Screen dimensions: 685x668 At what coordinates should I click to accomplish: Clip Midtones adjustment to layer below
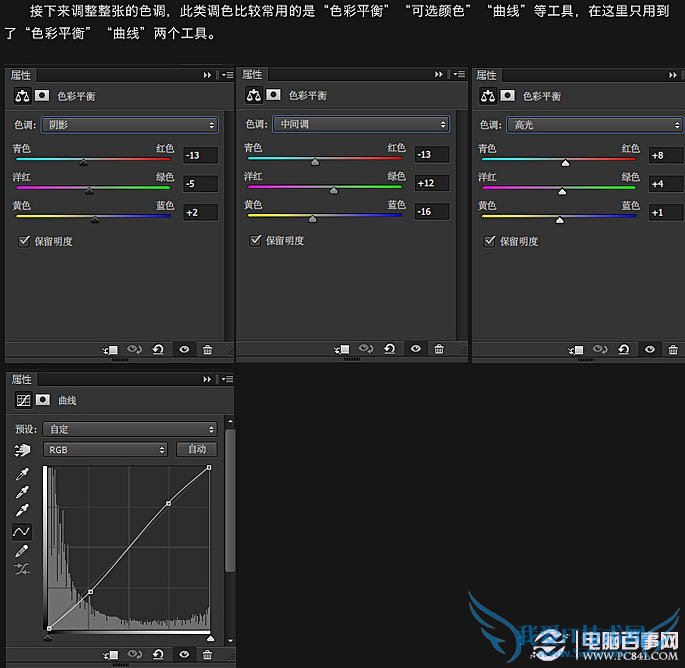click(342, 349)
